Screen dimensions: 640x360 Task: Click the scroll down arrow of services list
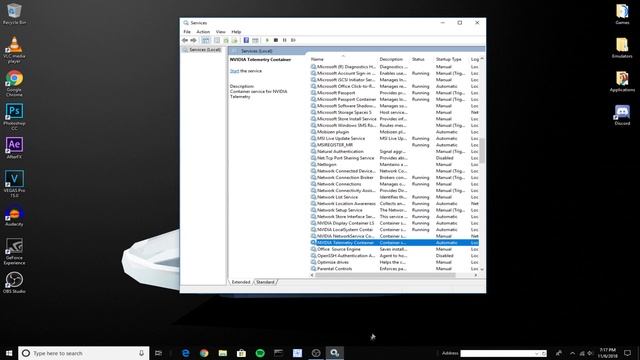click(482, 269)
